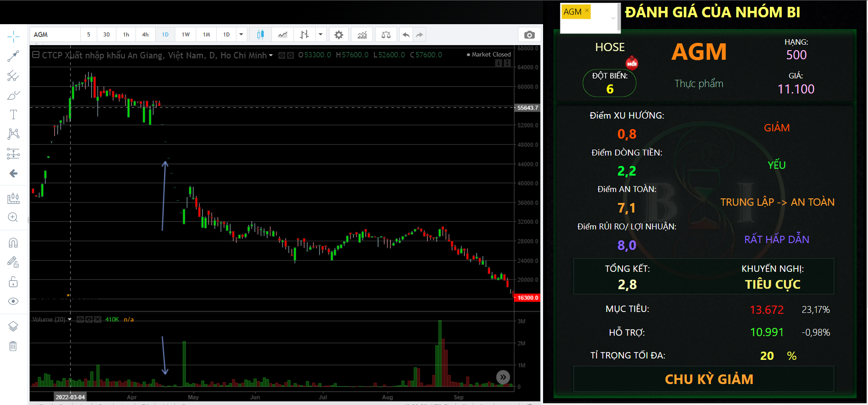Switch to the 4h timeframe
This screenshot has width=868, height=405.
click(x=145, y=35)
